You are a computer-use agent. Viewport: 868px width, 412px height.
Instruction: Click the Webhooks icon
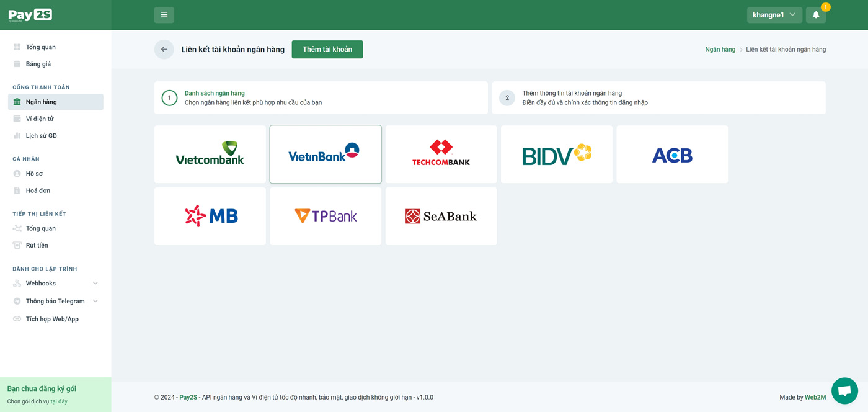pyautogui.click(x=17, y=284)
